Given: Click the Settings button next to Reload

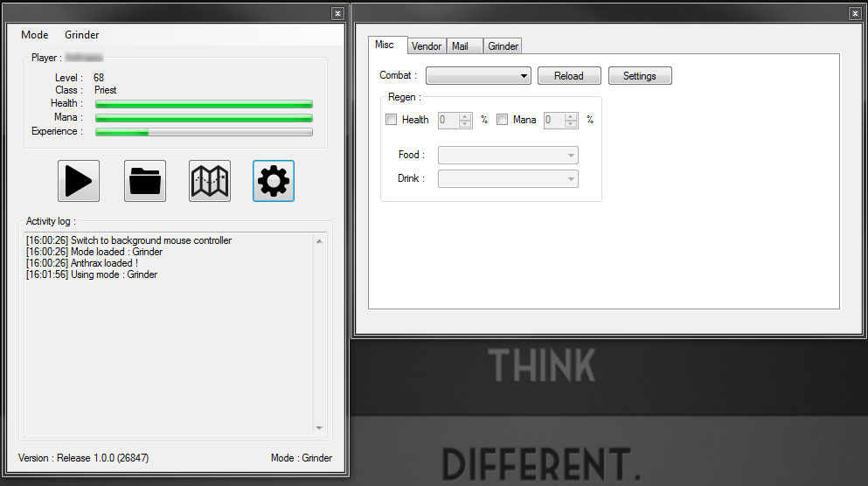Looking at the screenshot, I should pyautogui.click(x=639, y=76).
